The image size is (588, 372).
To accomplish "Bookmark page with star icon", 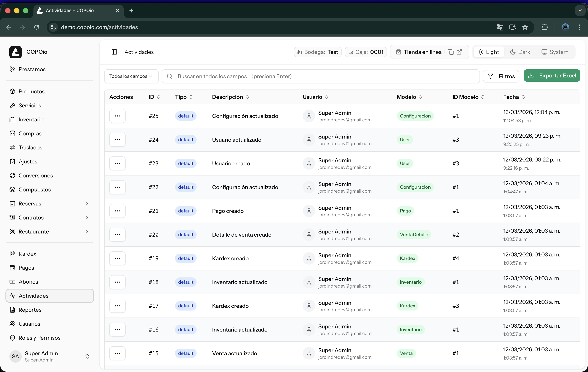I will (525, 27).
